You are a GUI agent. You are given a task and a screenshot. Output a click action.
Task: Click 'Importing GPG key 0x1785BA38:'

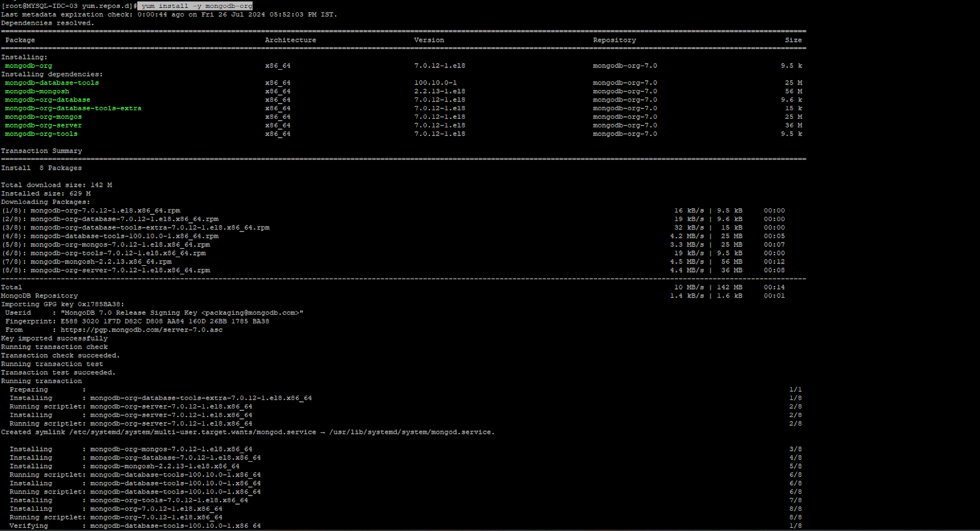62,304
